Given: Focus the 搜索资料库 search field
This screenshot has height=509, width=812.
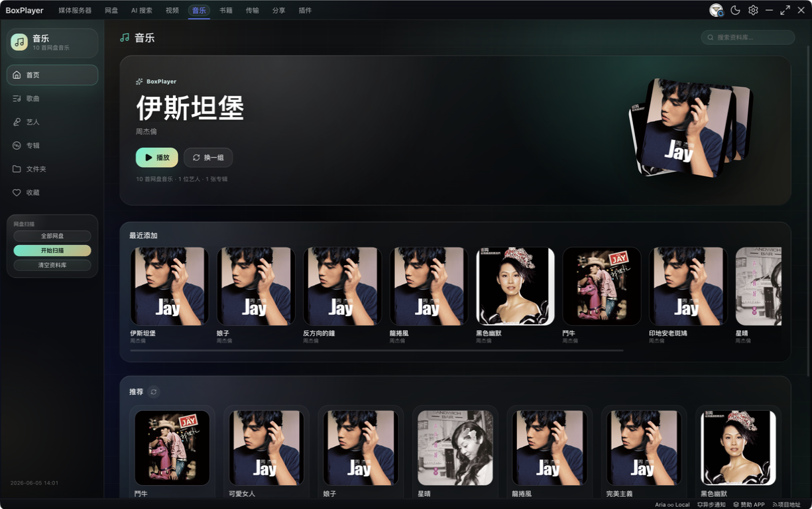Looking at the screenshot, I should click(748, 37).
